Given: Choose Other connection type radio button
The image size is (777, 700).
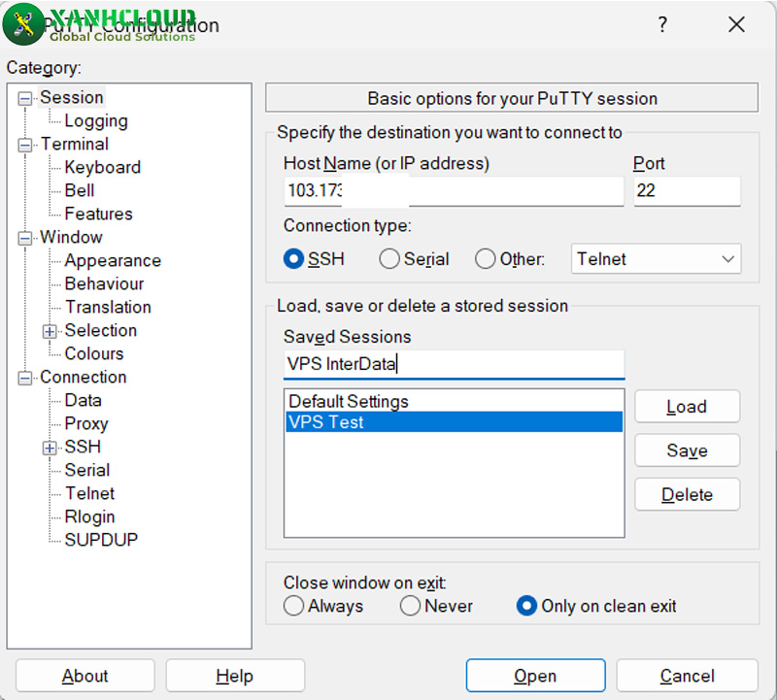Looking at the screenshot, I should pos(486,259).
